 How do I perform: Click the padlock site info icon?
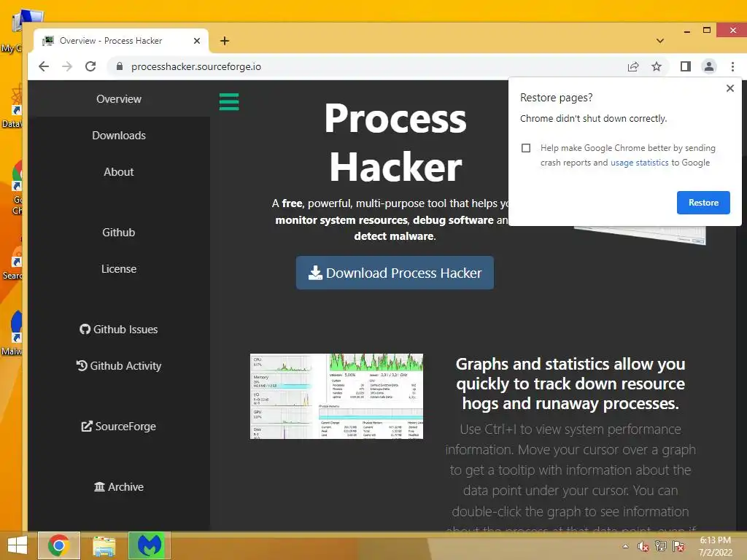click(120, 66)
